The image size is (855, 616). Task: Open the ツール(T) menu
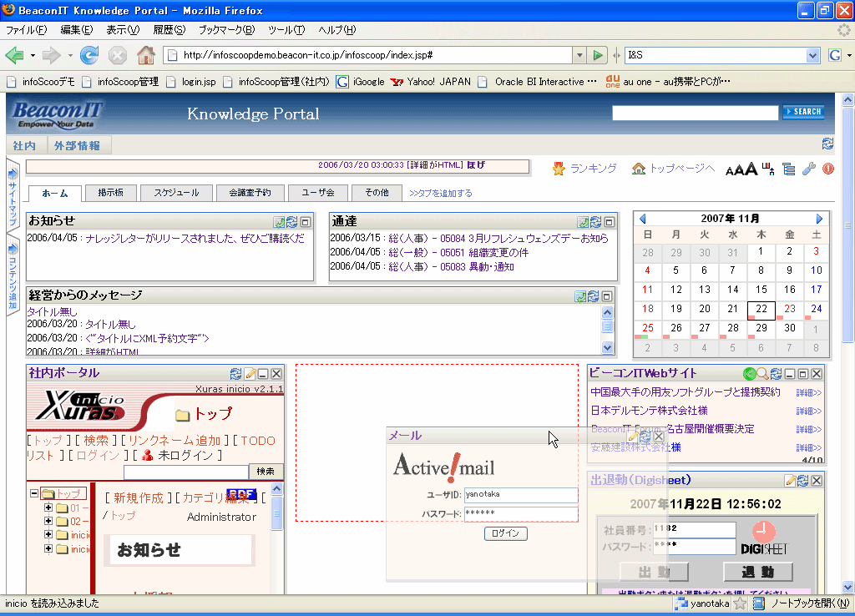(286, 30)
